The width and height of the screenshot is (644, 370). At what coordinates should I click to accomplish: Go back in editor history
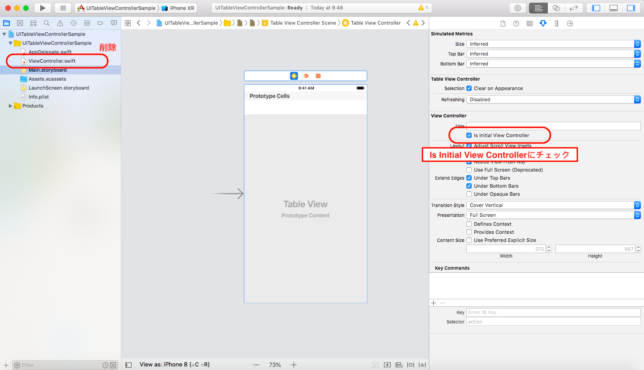pos(139,23)
